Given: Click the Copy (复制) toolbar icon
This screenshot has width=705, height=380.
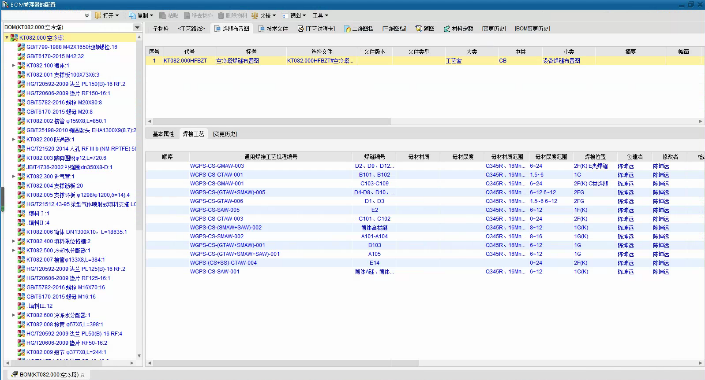Looking at the screenshot, I should 132,15.
